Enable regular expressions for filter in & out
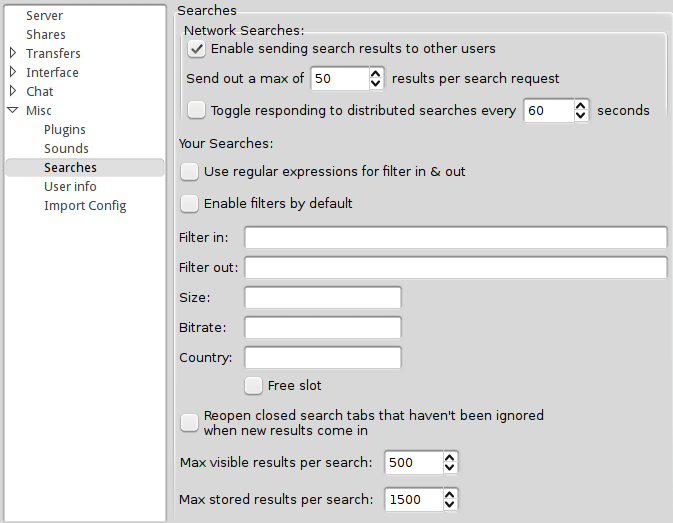Viewport: 673px width, 523px height. [x=189, y=172]
